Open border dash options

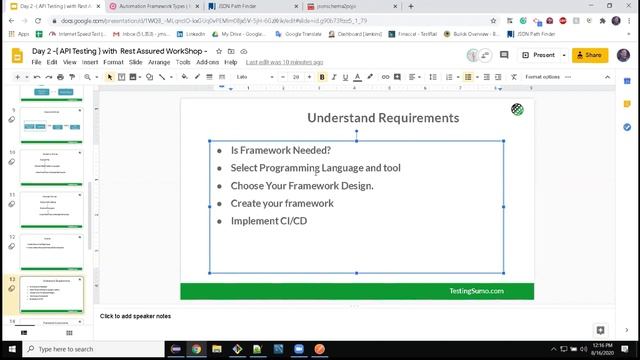click(222, 77)
